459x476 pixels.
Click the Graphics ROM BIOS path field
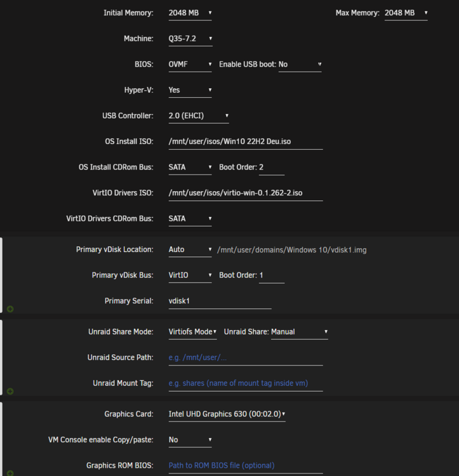point(246,466)
